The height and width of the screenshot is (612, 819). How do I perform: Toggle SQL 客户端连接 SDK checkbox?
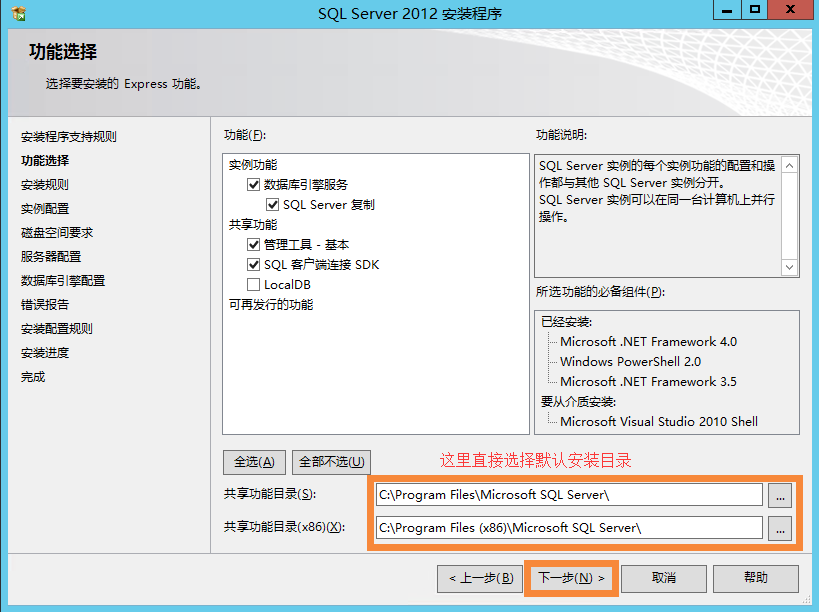(253, 264)
